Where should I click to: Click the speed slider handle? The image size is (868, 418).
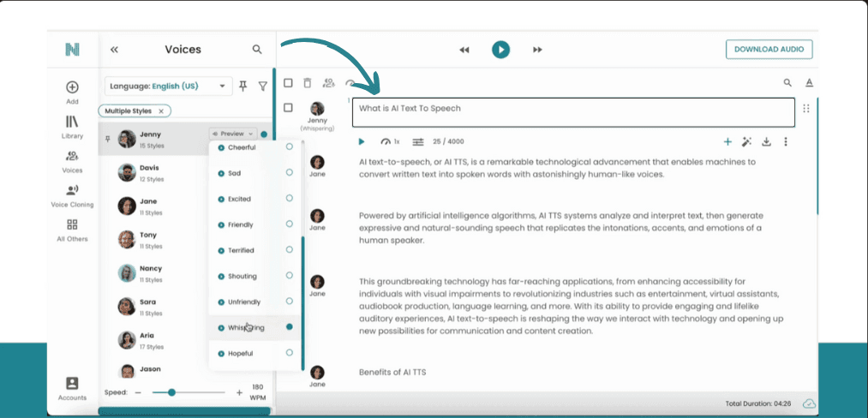pos(171,392)
